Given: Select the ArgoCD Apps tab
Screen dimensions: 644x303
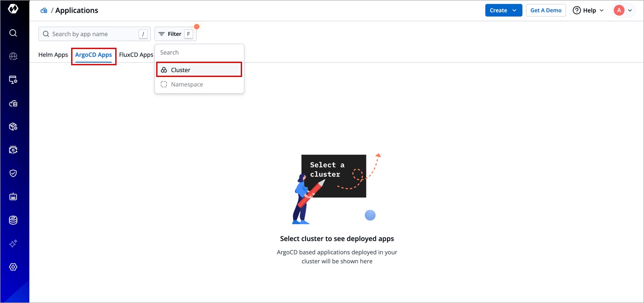Looking at the screenshot, I should pos(94,55).
